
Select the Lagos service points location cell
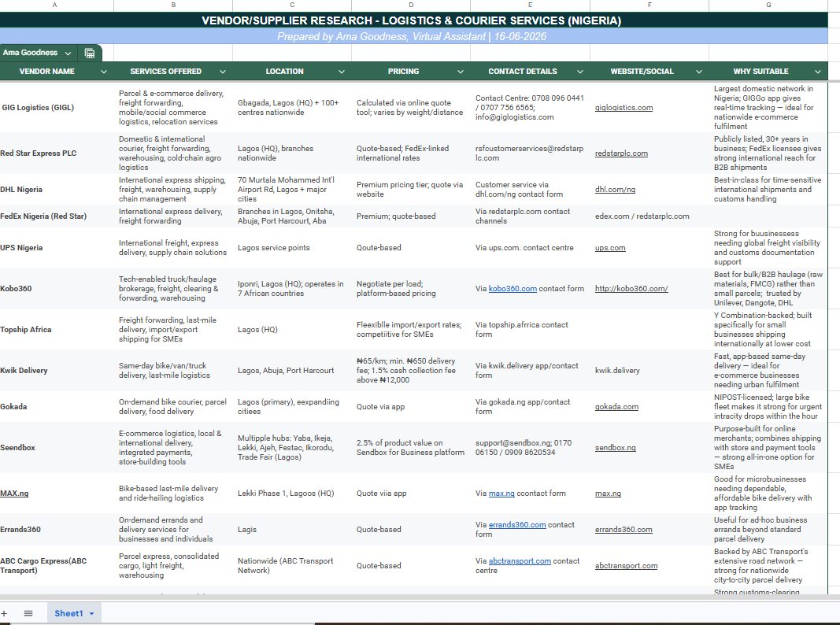292,248
